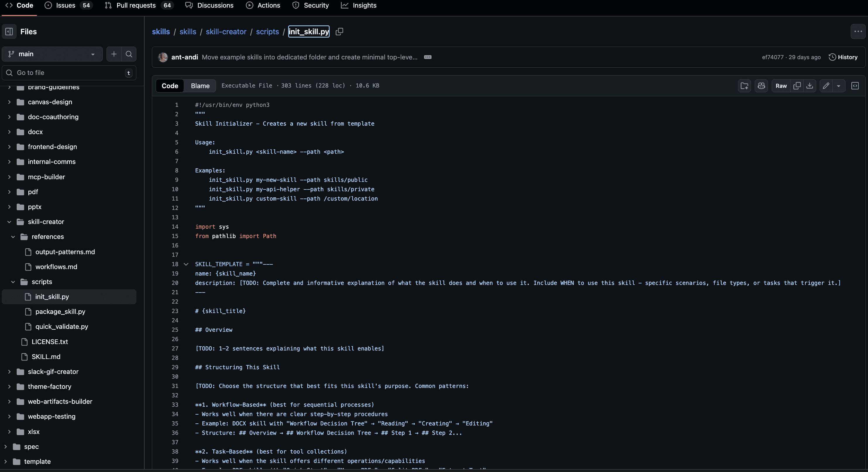The height and width of the screenshot is (472, 868).
Task: Open the file History link
Action: (843, 57)
